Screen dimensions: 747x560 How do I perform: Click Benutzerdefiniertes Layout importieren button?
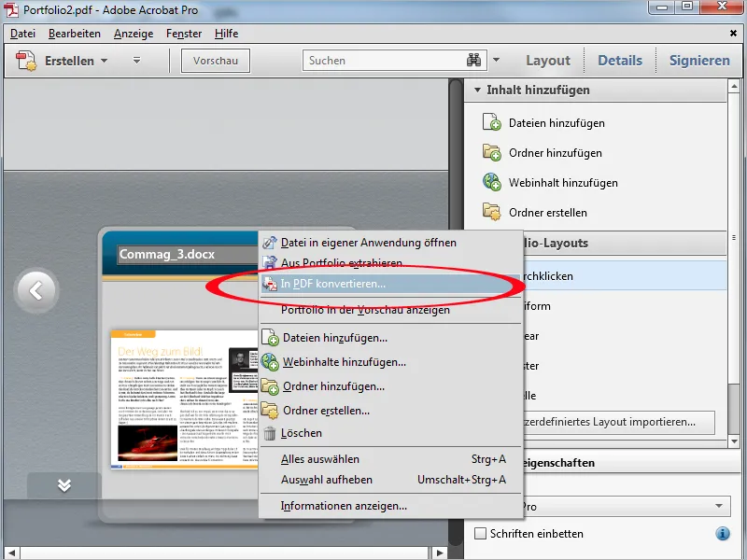[618, 422]
